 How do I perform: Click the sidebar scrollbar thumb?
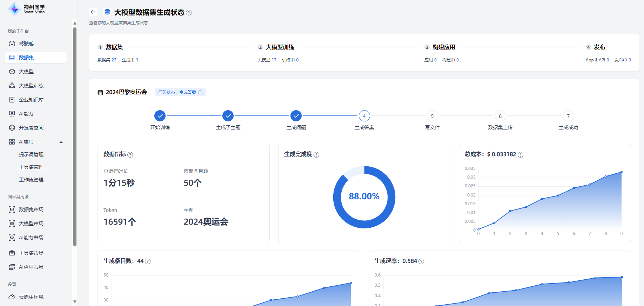pyautogui.click(x=75, y=137)
